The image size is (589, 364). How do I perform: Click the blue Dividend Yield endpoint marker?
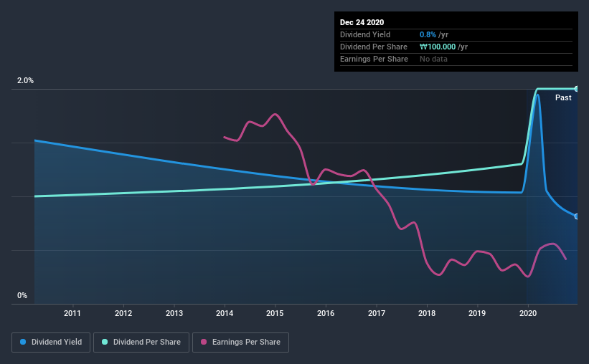[576, 216]
